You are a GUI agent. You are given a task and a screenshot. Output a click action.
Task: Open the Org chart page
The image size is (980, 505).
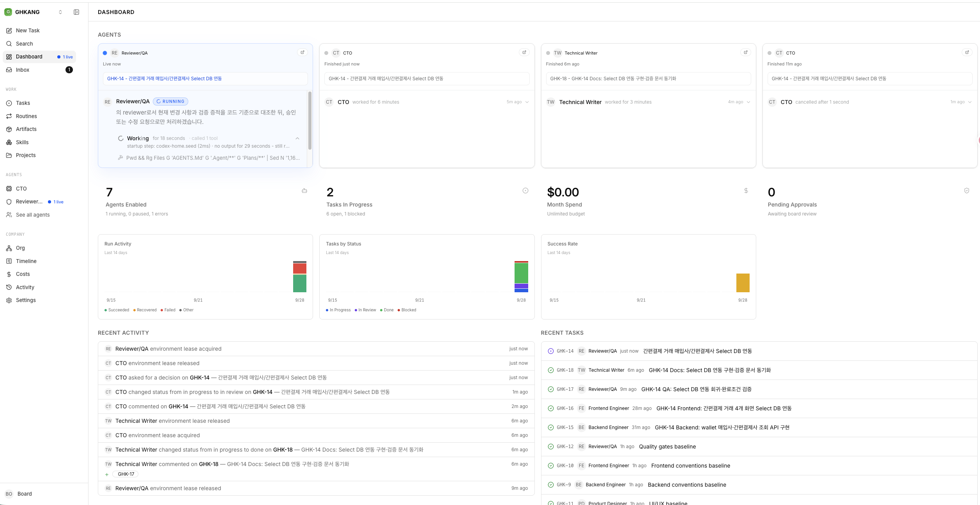[39, 248]
